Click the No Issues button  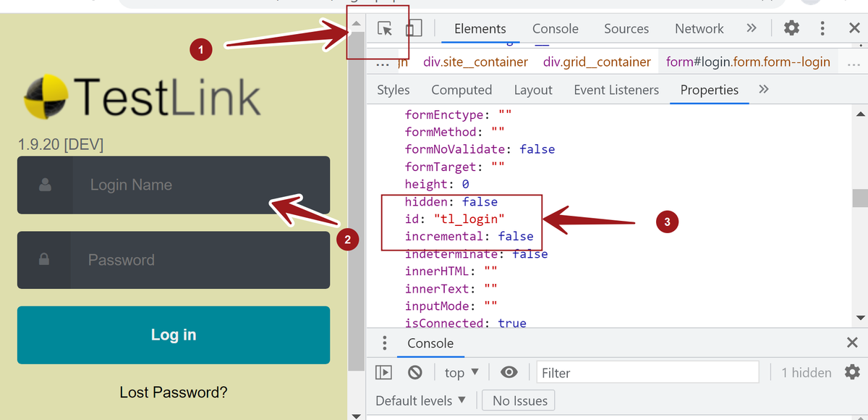(520, 400)
